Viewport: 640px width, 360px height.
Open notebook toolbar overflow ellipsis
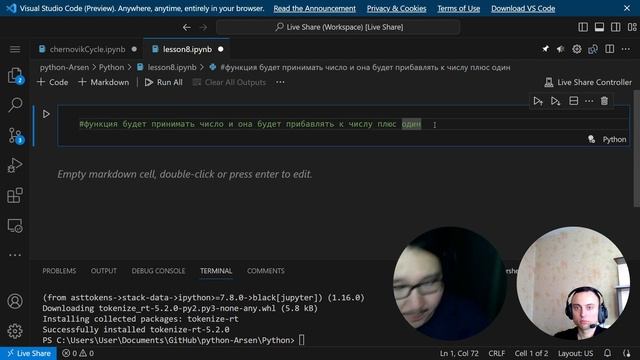tap(280, 82)
